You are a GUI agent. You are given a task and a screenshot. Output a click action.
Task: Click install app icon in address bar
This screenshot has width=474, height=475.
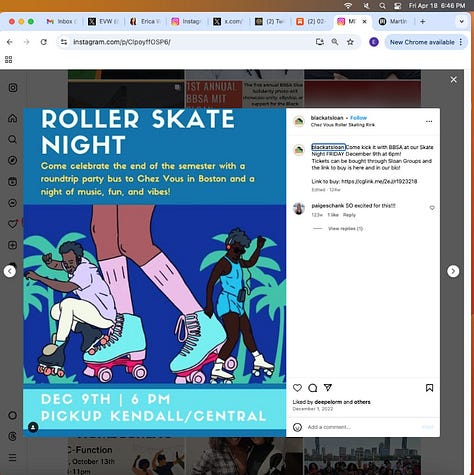tap(320, 42)
